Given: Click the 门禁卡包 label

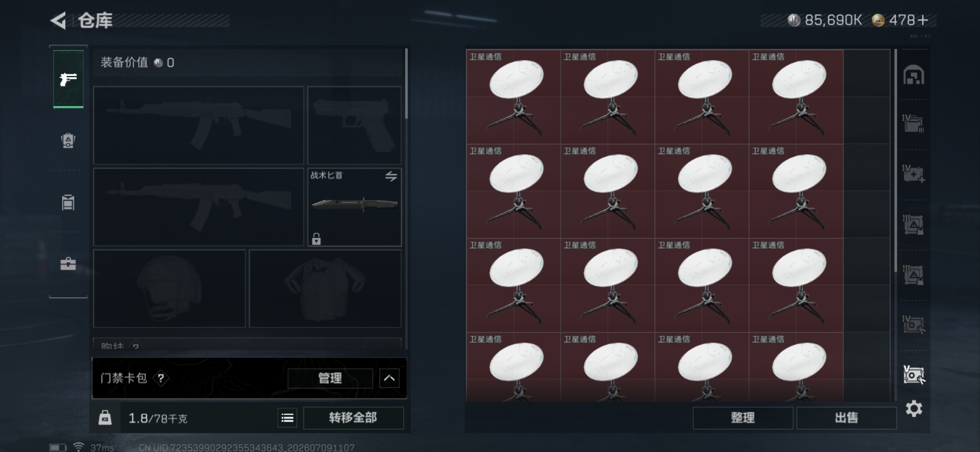Looking at the screenshot, I should pyautogui.click(x=124, y=378).
